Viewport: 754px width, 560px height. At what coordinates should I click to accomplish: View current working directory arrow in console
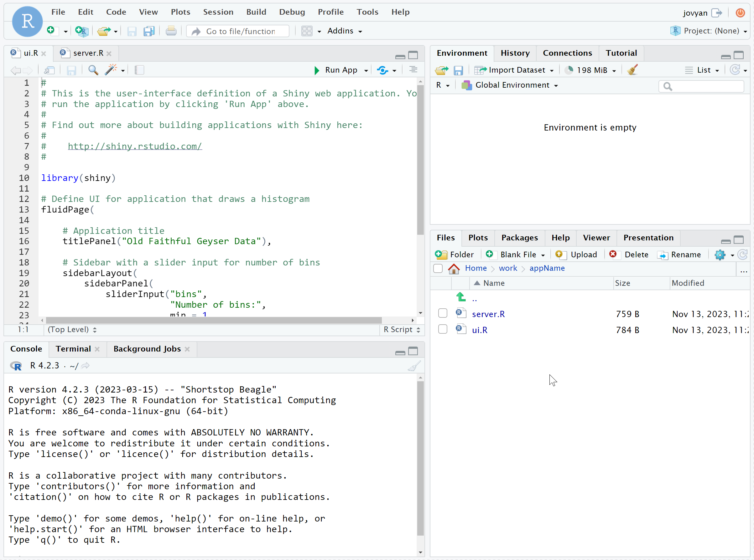86,365
